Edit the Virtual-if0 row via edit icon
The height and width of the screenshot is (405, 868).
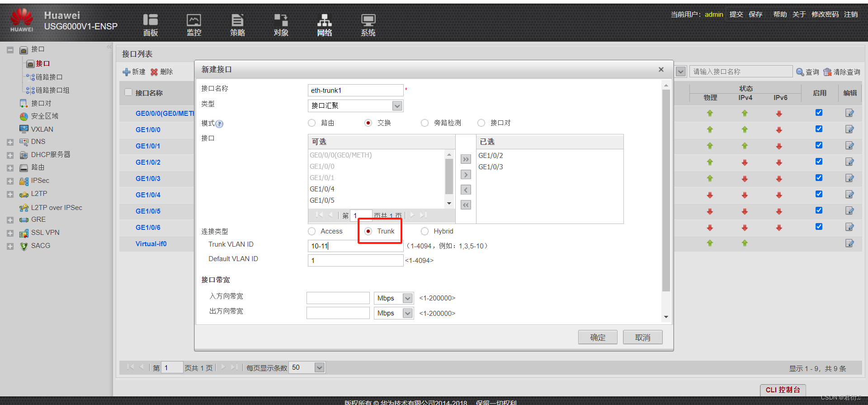point(849,243)
